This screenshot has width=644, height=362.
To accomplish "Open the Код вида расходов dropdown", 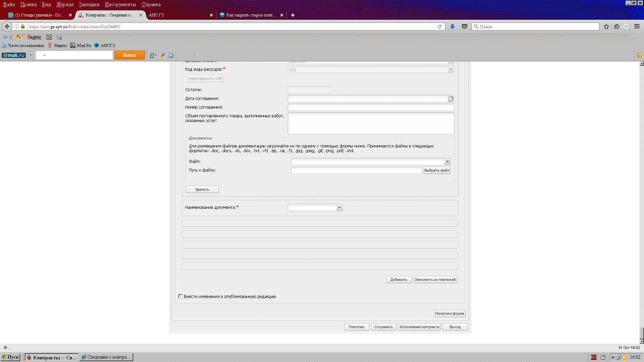I will pos(451,69).
